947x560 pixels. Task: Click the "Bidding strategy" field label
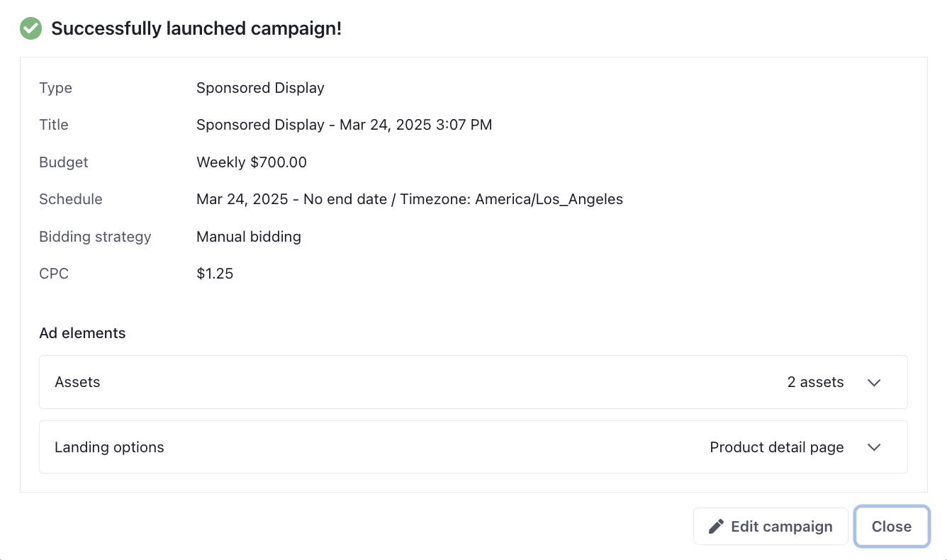(95, 237)
